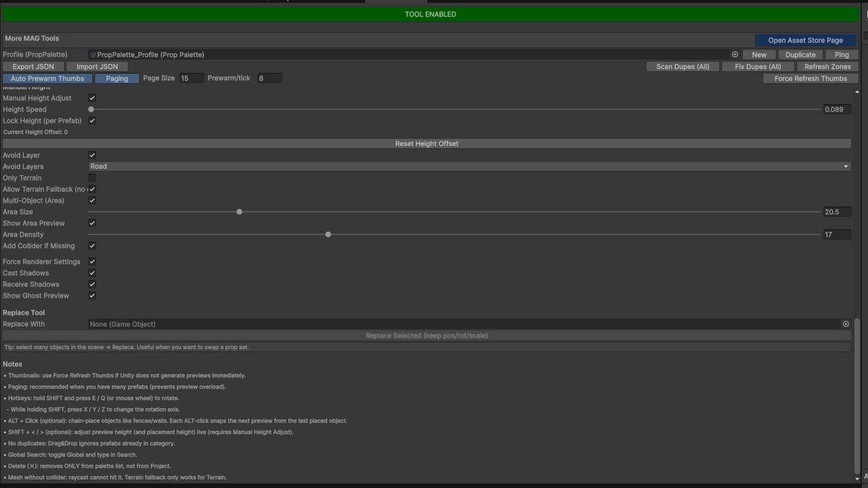Click the New profile button
Screen dimensions: 868x488
759,54
